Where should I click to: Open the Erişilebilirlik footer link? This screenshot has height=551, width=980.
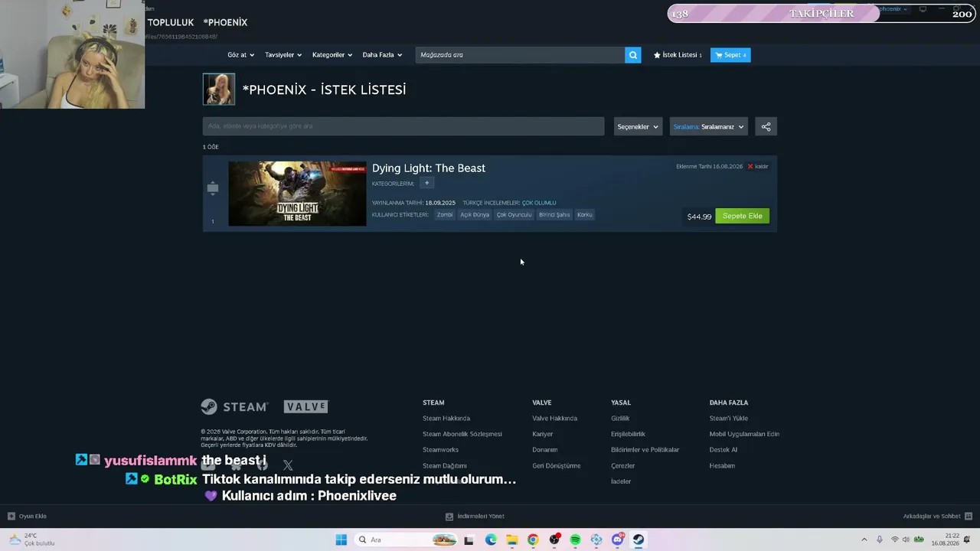click(x=628, y=434)
